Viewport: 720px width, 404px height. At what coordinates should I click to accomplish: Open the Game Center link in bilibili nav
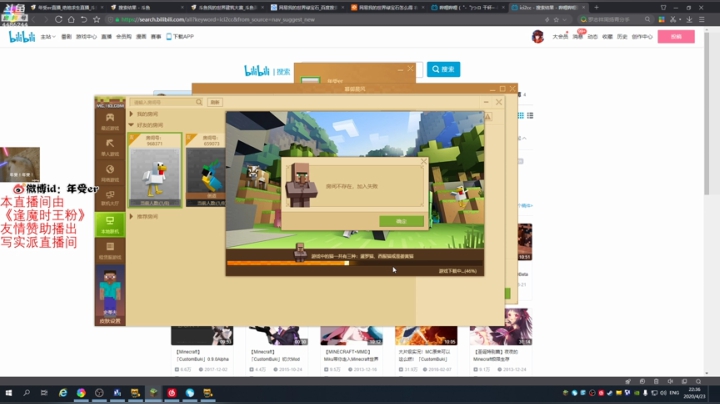click(x=86, y=37)
